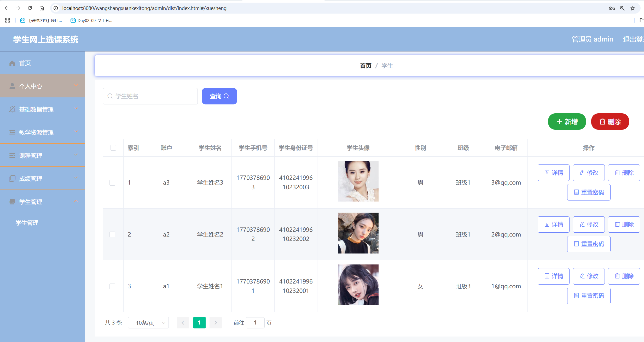Reload the page with refresh icon

[30, 8]
